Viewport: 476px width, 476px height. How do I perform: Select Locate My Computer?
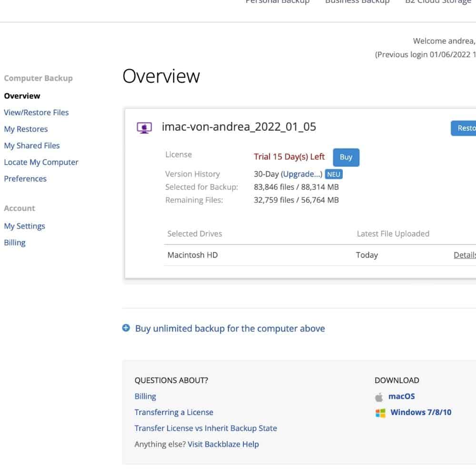[41, 162]
